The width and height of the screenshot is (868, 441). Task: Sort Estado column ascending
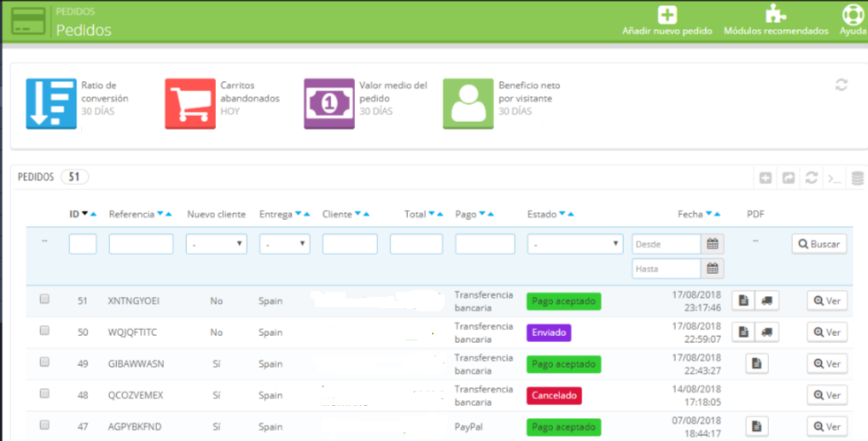(571, 213)
